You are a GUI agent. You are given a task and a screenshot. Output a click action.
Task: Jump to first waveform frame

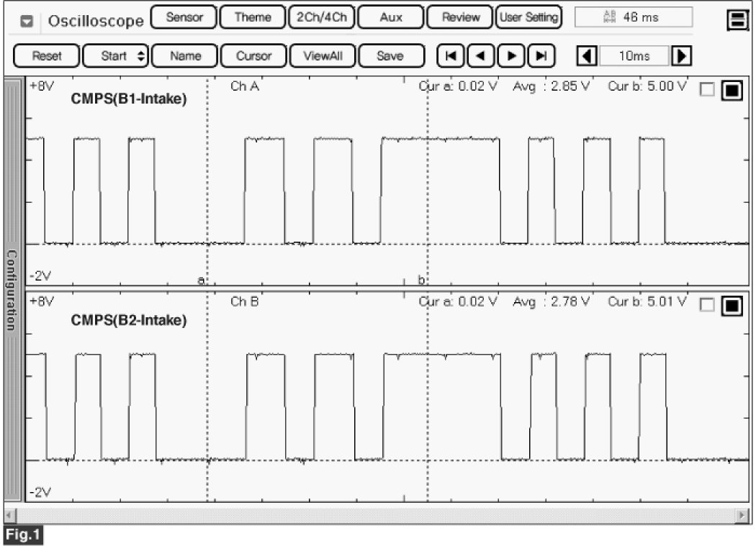451,55
